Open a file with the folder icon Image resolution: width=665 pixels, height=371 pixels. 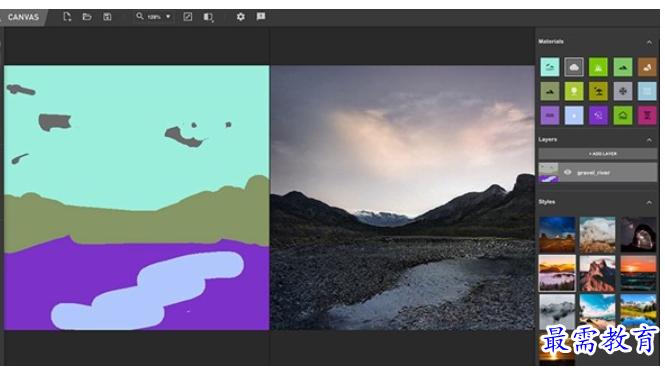tap(87, 17)
